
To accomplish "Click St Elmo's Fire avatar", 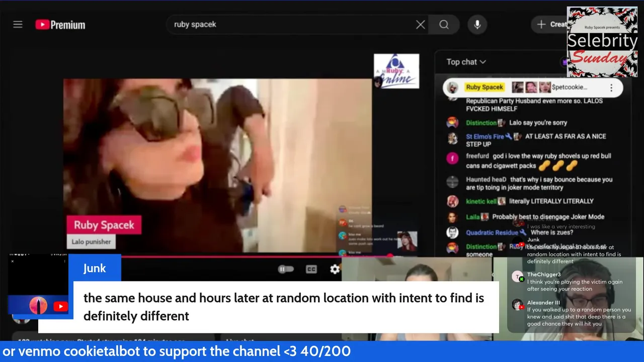I will pos(452,138).
